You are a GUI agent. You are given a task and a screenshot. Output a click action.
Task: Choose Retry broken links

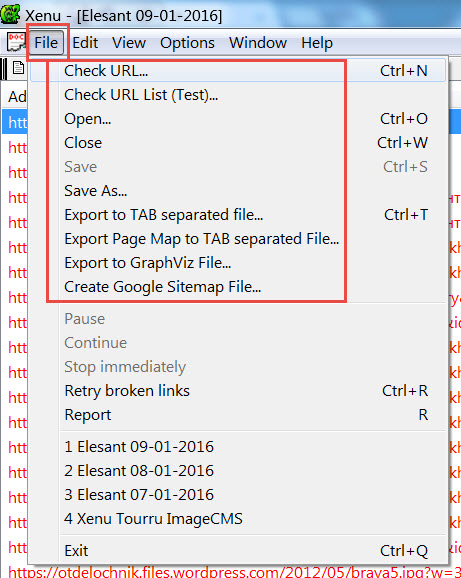click(x=238, y=391)
